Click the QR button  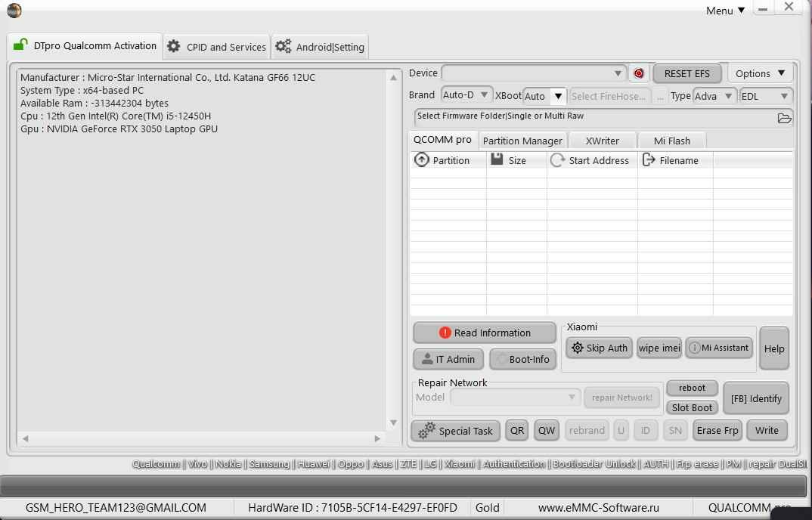click(517, 430)
